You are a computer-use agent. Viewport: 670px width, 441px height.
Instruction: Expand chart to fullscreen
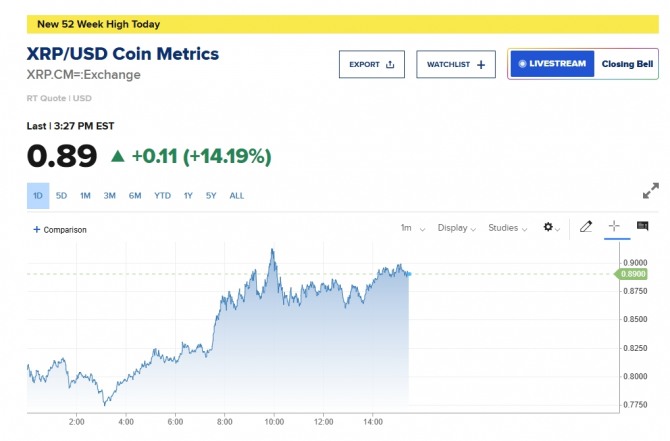pyautogui.click(x=650, y=189)
